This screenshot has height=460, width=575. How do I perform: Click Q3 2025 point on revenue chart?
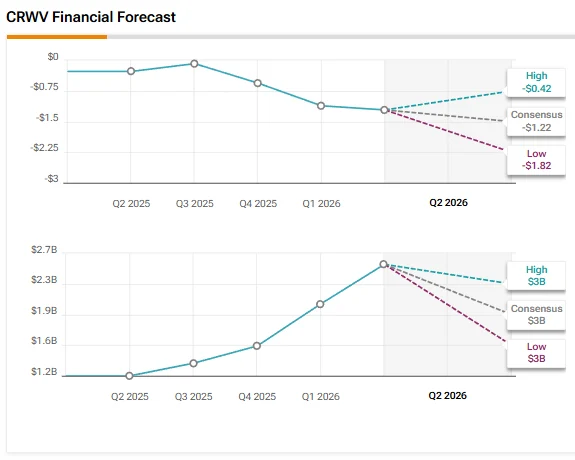(193, 363)
